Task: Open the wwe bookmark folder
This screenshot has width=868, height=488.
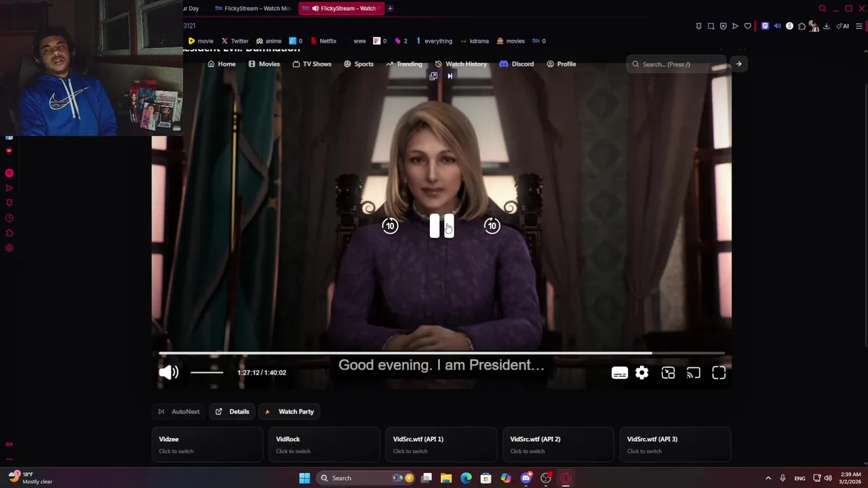Action: pyautogui.click(x=355, y=41)
